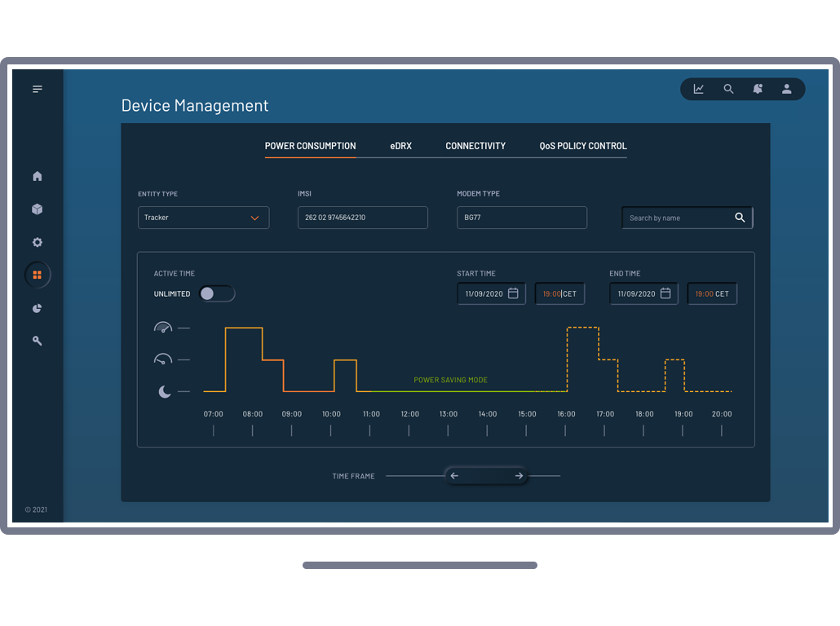Go to Home via sidebar icon
The image size is (840, 626).
pyautogui.click(x=38, y=176)
